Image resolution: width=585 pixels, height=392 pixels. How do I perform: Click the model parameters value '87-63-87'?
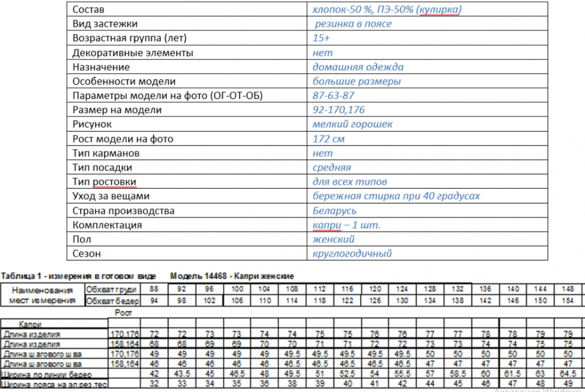tap(333, 95)
